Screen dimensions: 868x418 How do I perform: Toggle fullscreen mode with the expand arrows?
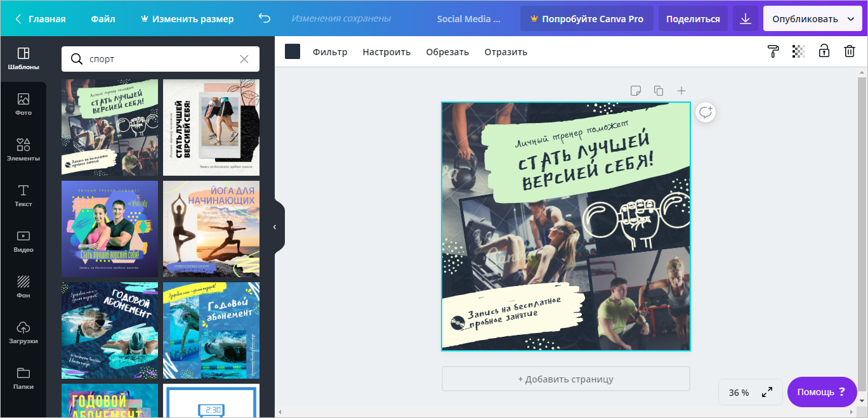tap(767, 392)
